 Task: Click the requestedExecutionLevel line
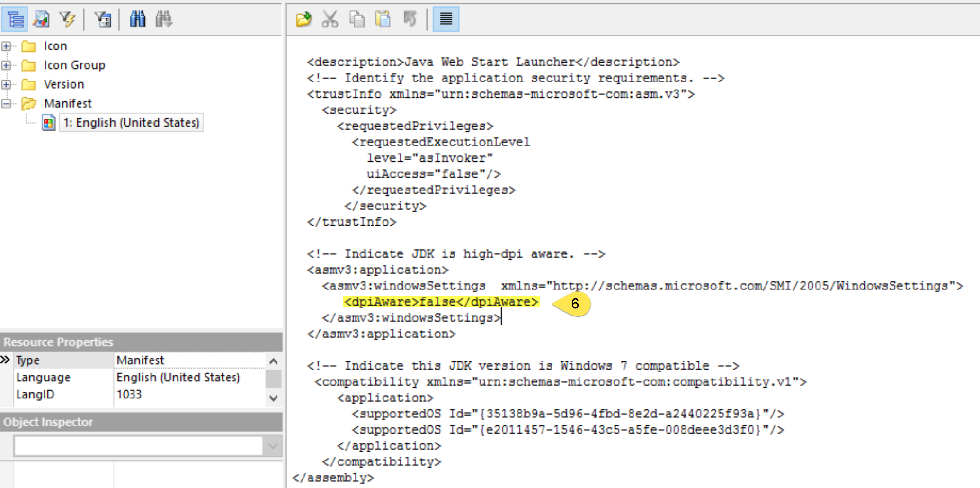pyautogui.click(x=441, y=142)
